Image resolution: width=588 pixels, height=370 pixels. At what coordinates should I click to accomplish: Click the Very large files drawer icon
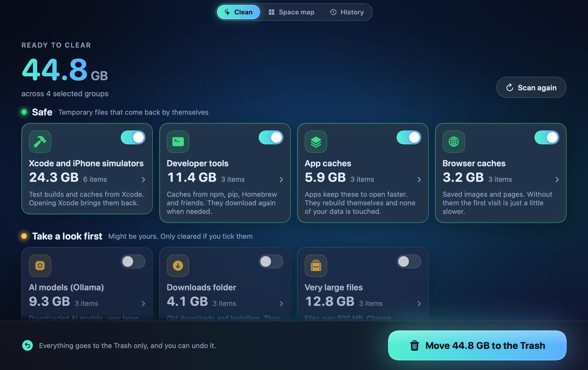pyautogui.click(x=316, y=266)
